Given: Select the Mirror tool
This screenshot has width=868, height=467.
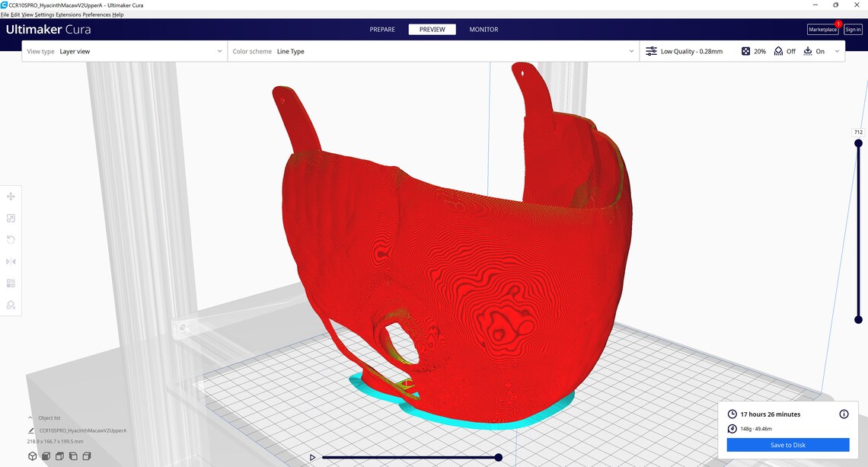Looking at the screenshot, I should tap(11, 261).
